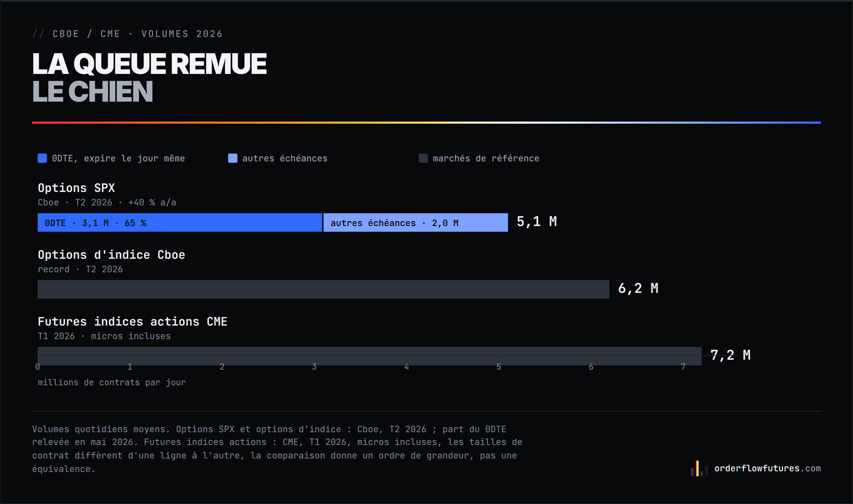853x504 pixels.
Task: Click axis tick label 5
Action: tap(499, 367)
